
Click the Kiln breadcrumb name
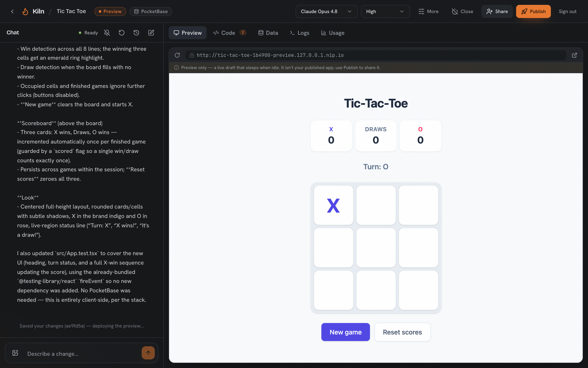38,11
